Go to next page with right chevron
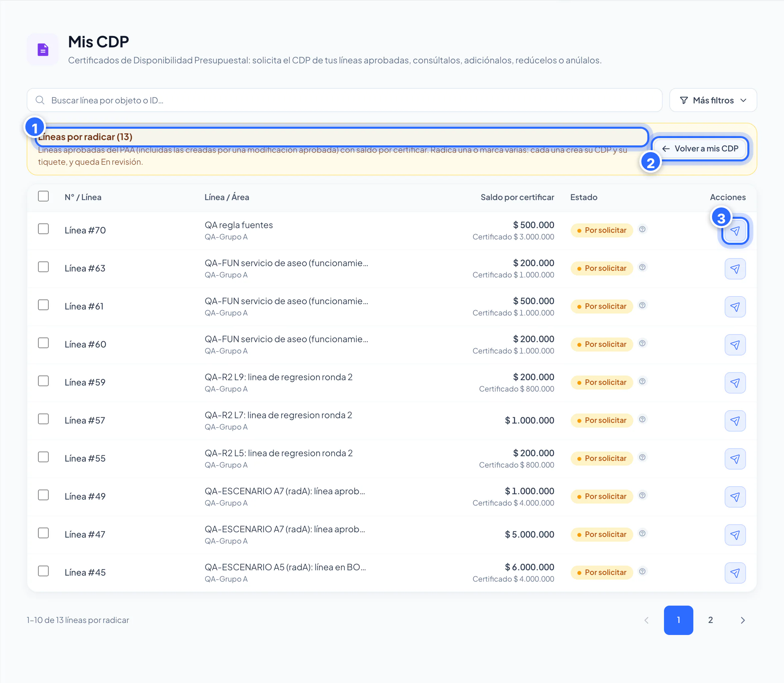 [x=742, y=620]
